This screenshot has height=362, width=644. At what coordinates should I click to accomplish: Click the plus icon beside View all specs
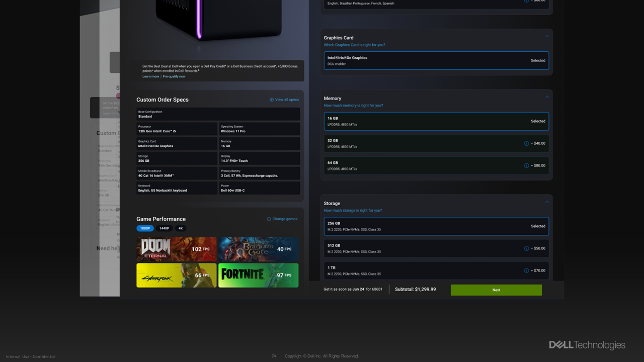(272, 100)
